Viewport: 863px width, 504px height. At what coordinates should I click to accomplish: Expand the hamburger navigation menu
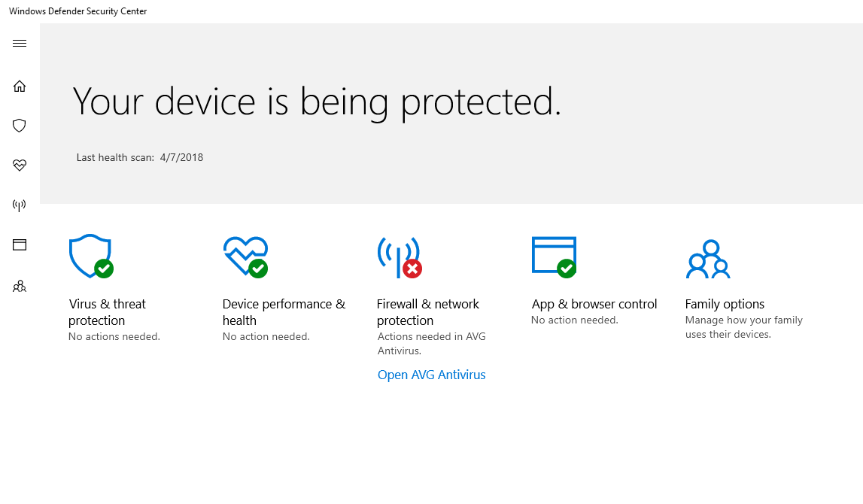pyautogui.click(x=20, y=44)
